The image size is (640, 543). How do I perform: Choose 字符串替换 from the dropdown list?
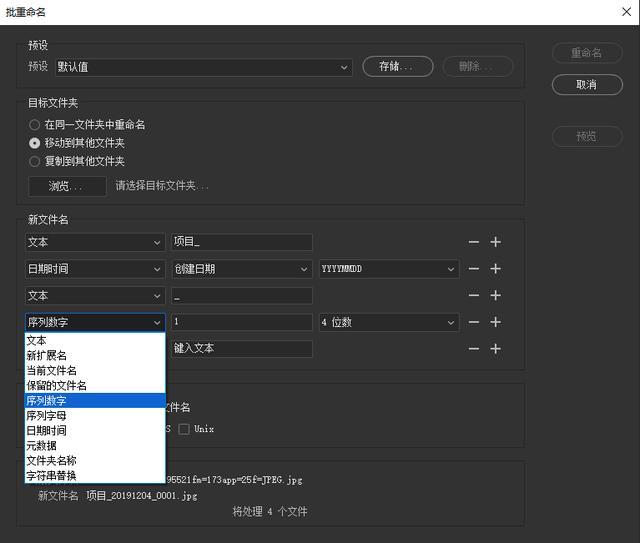click(95, 475)
